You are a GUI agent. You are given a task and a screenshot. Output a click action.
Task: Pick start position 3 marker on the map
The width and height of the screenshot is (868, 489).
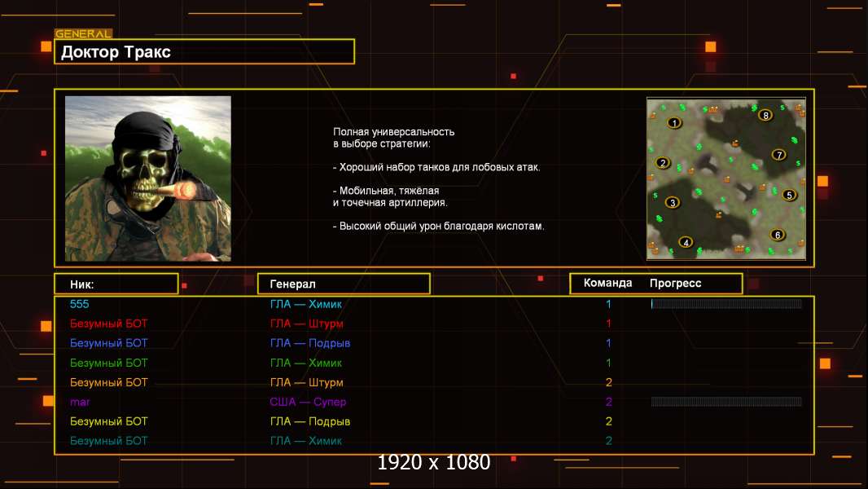(673, 202)
